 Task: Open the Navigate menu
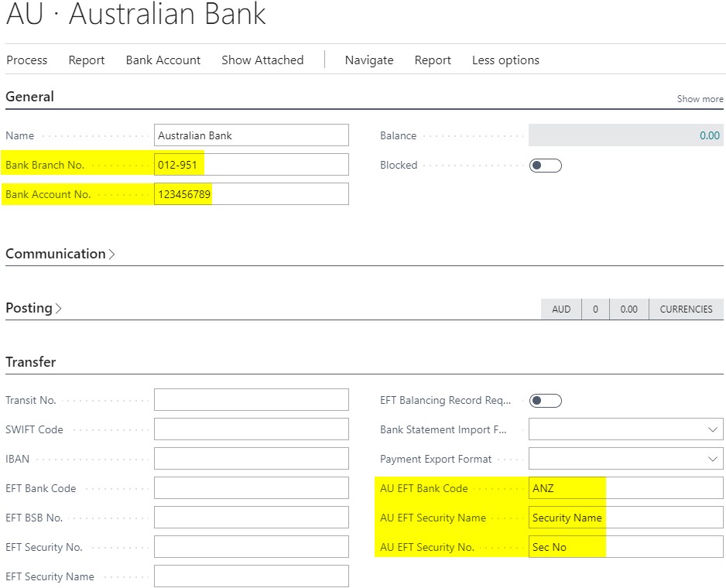point(369,60)
